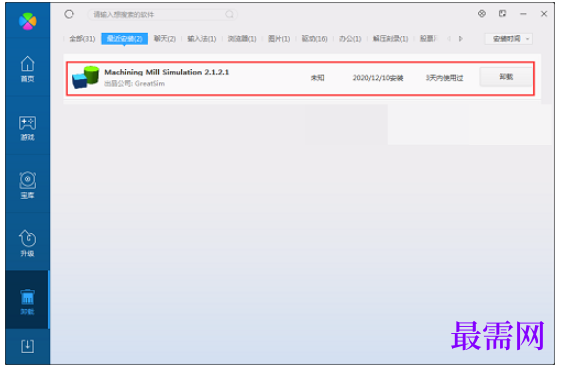The height and width of the screenshot is (367, 563).
Task: Click the magnifier icon in the search box
Action: tap(229, 14)
